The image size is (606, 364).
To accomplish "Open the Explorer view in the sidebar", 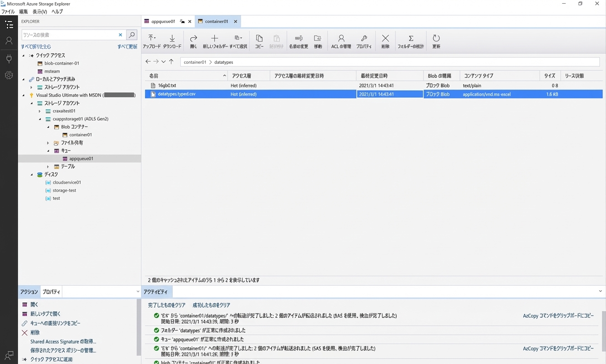I will click(9, 25).
